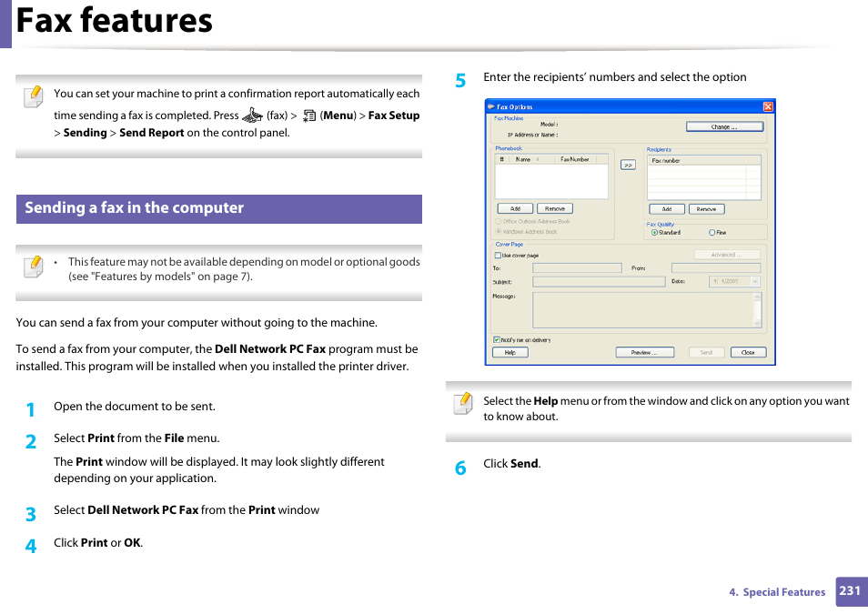Close Fax Options with the red X
Screen dimensions: 868x614
[x=768, y=106]
